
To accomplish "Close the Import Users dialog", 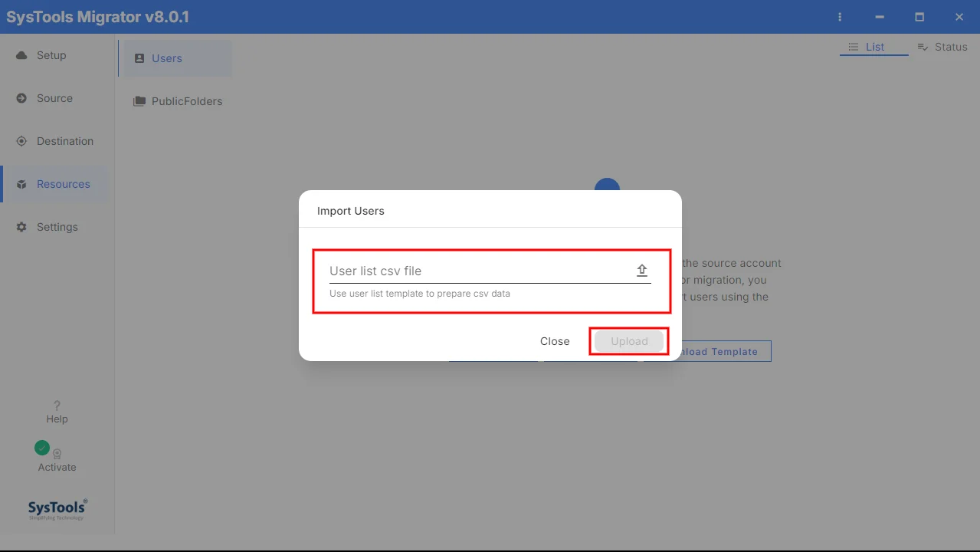I will click(555, 341).
